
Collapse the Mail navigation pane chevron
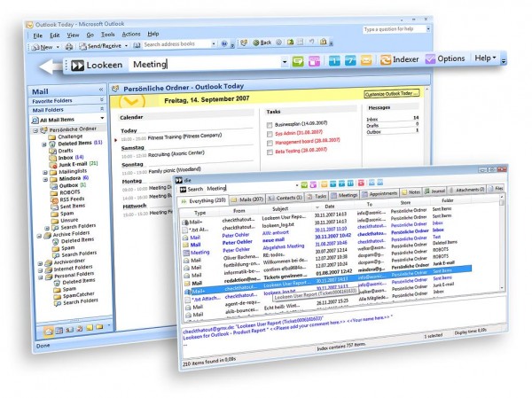tap(101, 90)
